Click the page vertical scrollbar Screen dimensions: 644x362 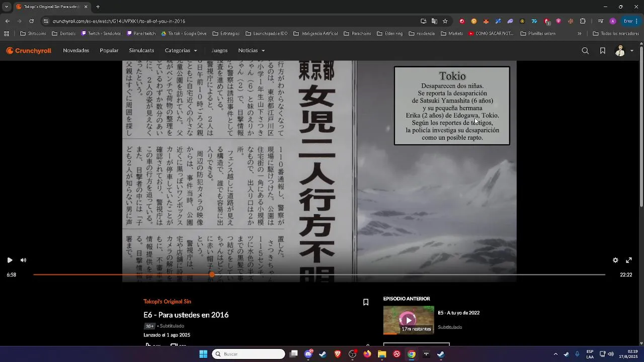click(x=641, y=126)
